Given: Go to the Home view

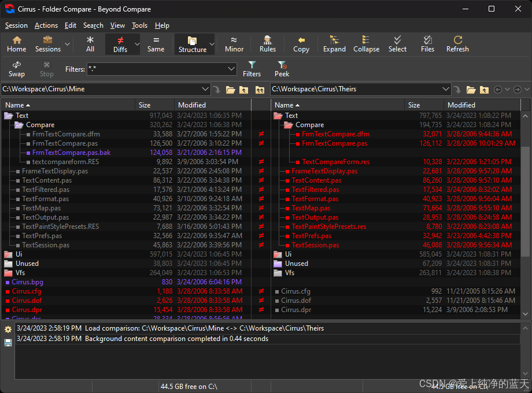Looking at the screenshot, I should (16, 45).
